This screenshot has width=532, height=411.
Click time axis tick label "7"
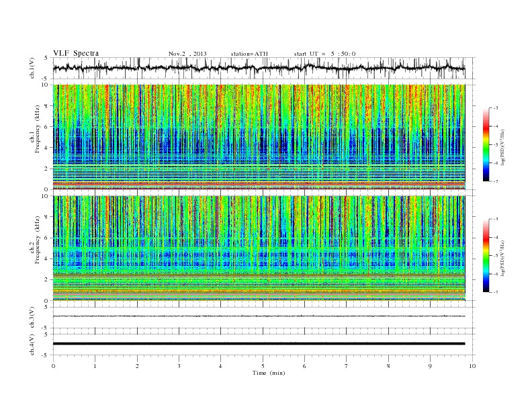pos(347,366)
